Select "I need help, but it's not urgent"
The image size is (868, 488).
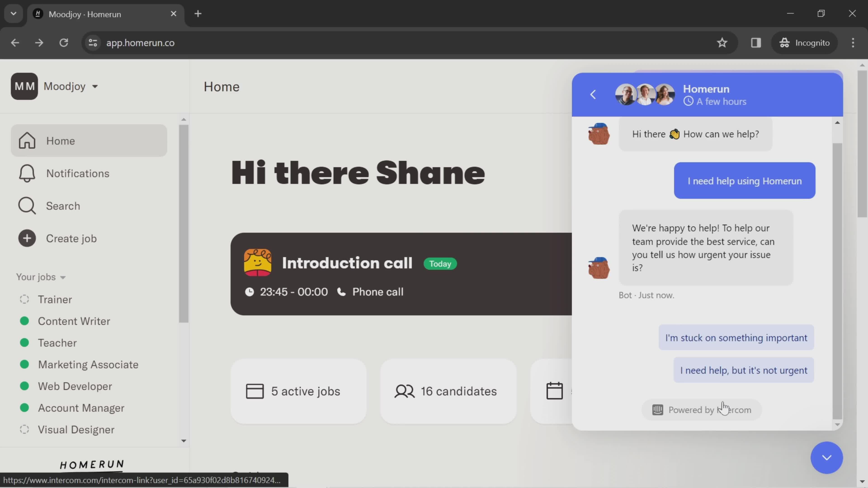[744, 370]
